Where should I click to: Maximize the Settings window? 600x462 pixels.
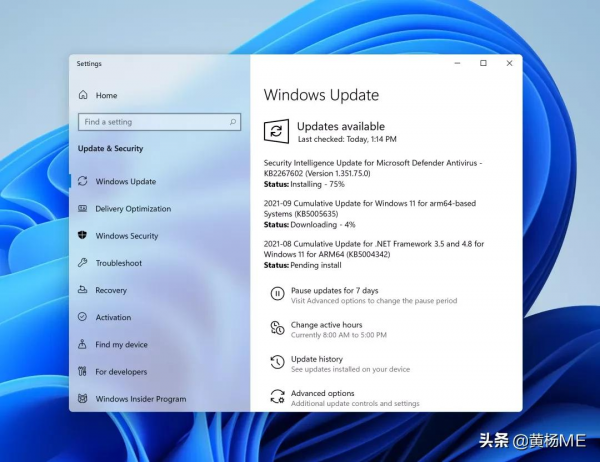483,63
